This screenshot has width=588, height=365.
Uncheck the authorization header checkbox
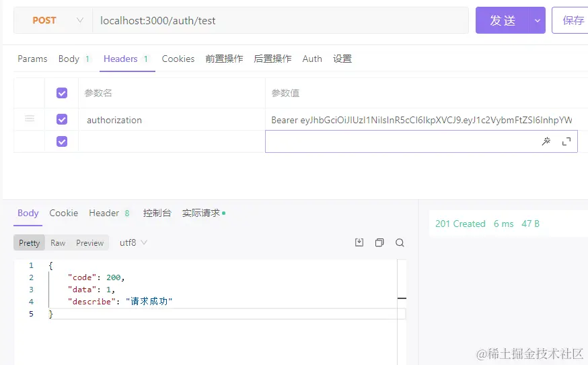point(62,119)
